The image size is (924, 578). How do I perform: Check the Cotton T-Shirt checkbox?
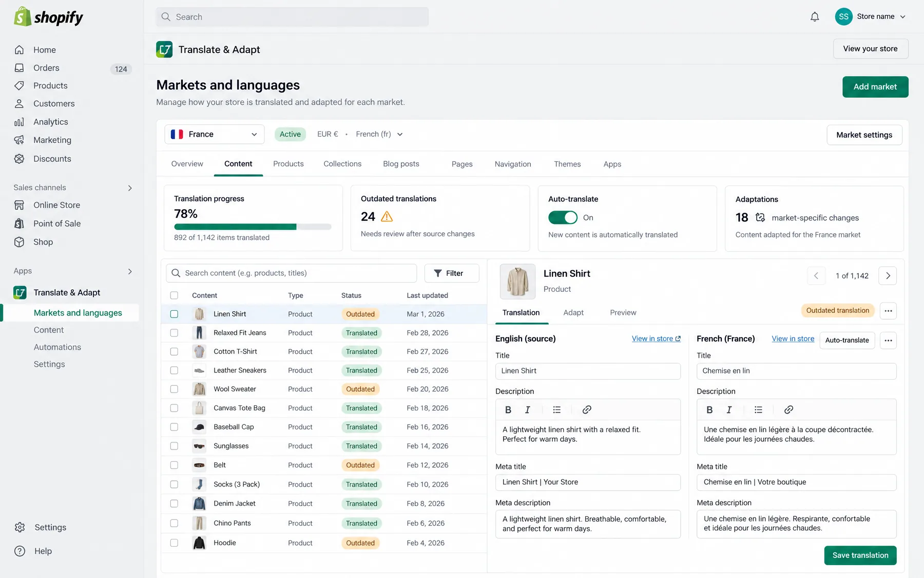(174, 351)
